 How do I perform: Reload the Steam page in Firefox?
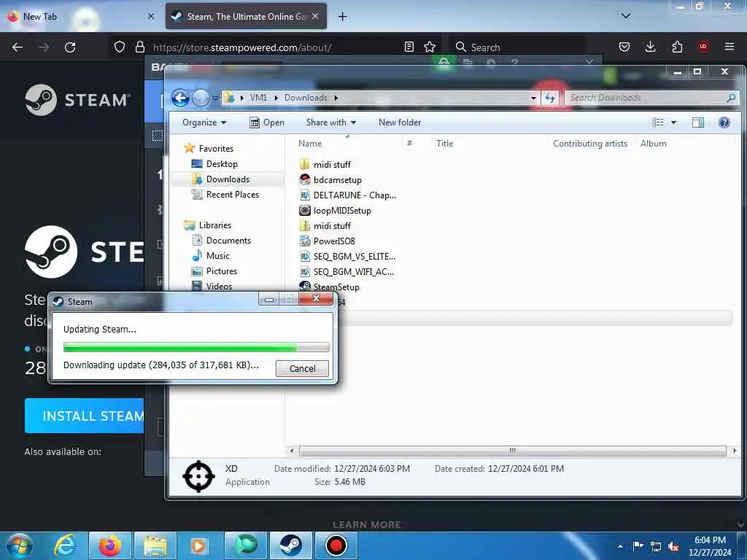coord(70,47)
